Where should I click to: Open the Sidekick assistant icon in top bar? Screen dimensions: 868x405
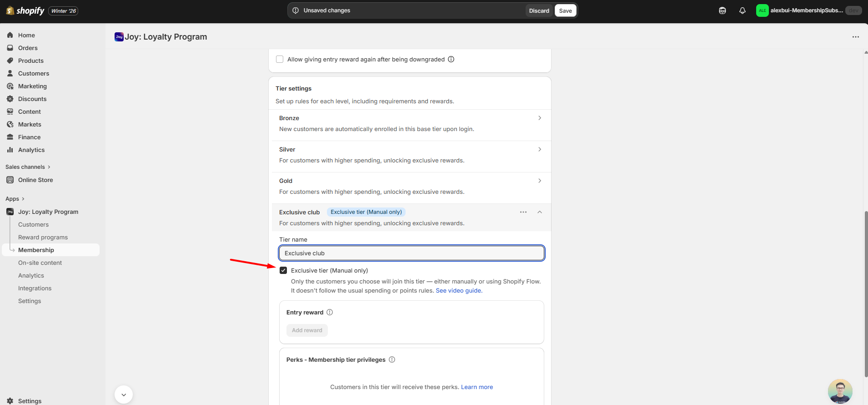tap(722, 10)
